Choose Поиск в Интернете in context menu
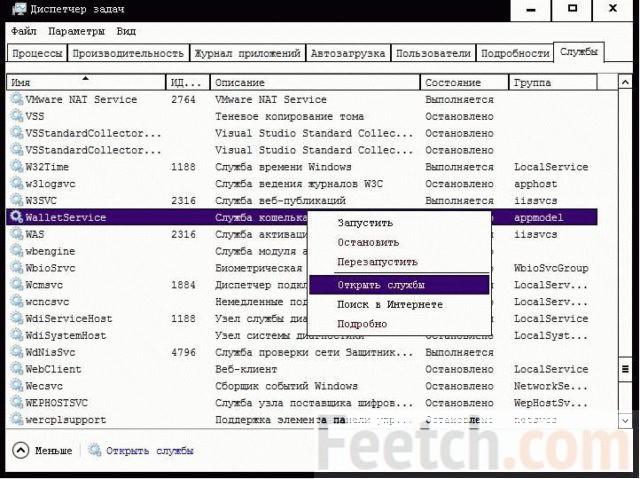The height and width of the screenshot is (479, 640). pyautogui.click(x=399, y=304)
